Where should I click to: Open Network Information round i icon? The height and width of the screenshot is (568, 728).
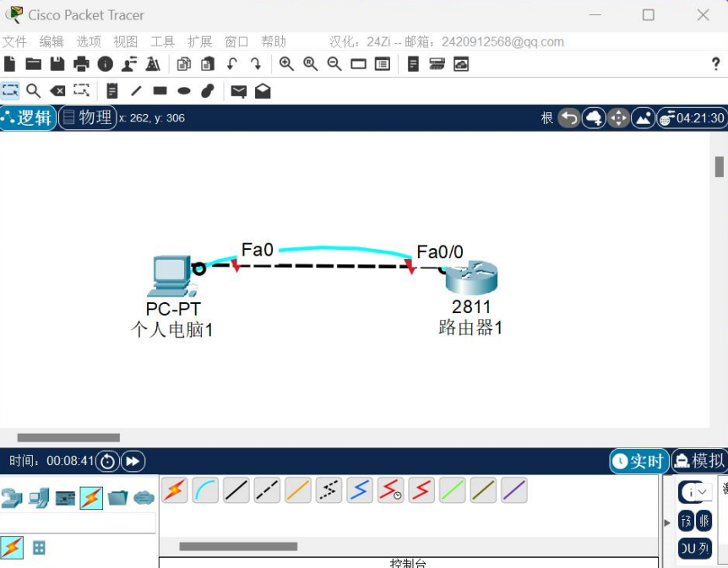[106, 64]
